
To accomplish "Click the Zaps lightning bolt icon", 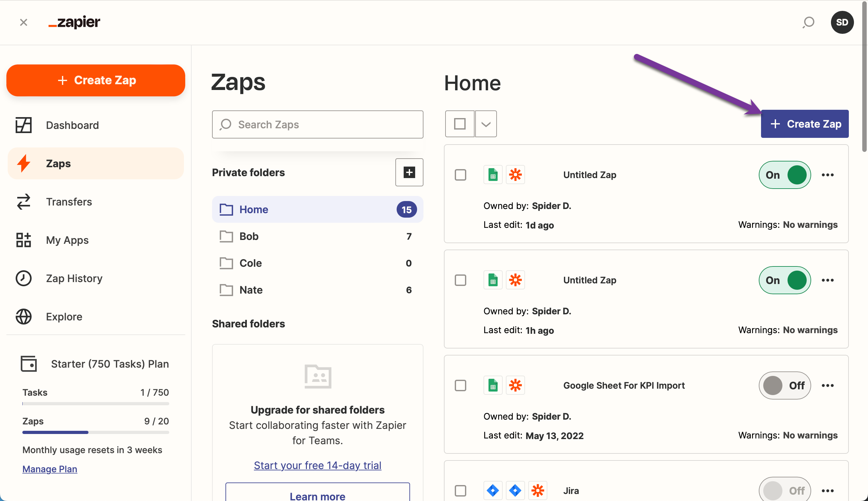I will [23, 163].
